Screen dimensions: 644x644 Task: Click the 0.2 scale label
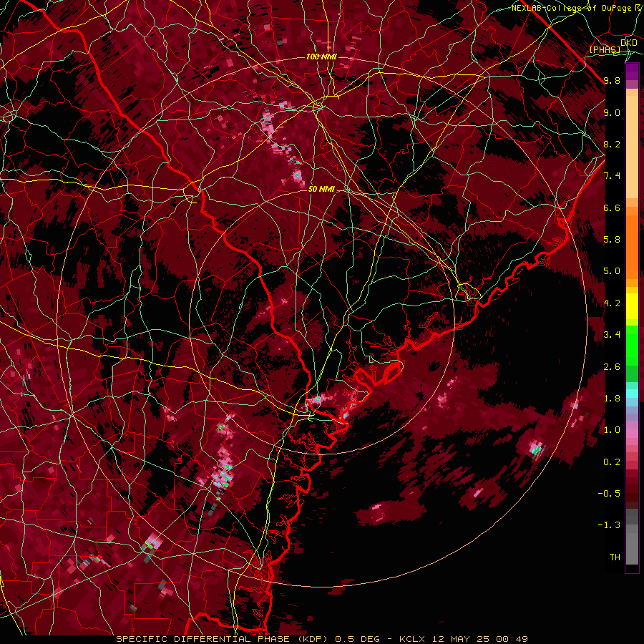[x=612, y=462]
